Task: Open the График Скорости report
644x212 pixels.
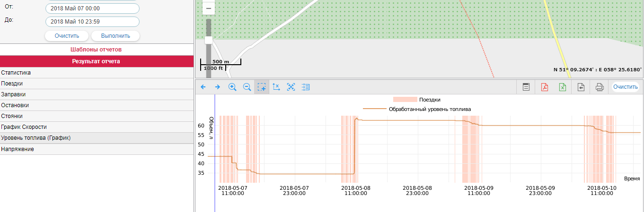Action: (x=24, y=127)
